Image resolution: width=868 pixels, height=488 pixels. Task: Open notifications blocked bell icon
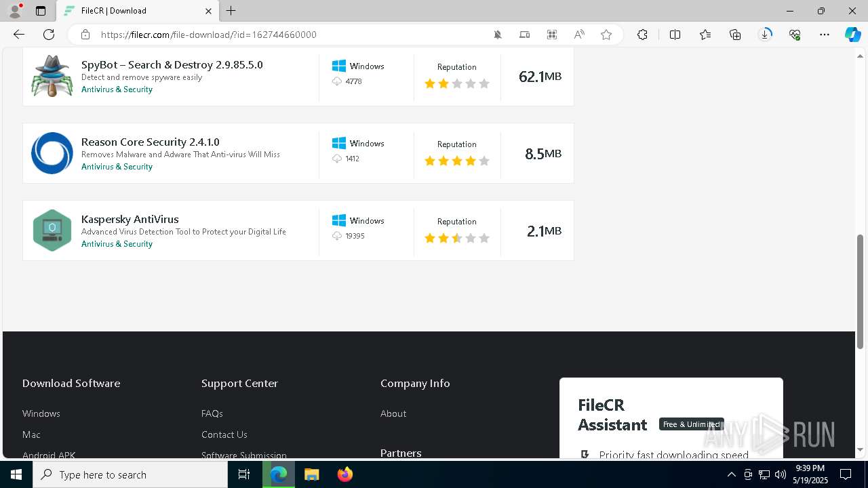tap(498, 35)
